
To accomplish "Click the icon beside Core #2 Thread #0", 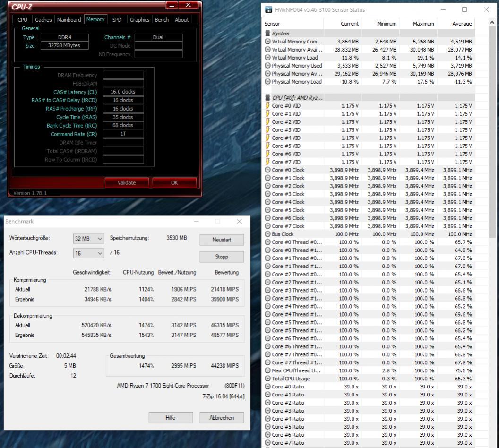I will (267, 274).
